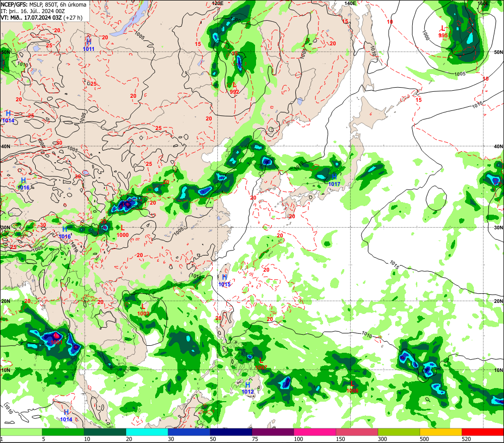Viewport: 504px width, 443px height.
Task: Select the H 1017 high over Japan
Action: tap(334, 180)
